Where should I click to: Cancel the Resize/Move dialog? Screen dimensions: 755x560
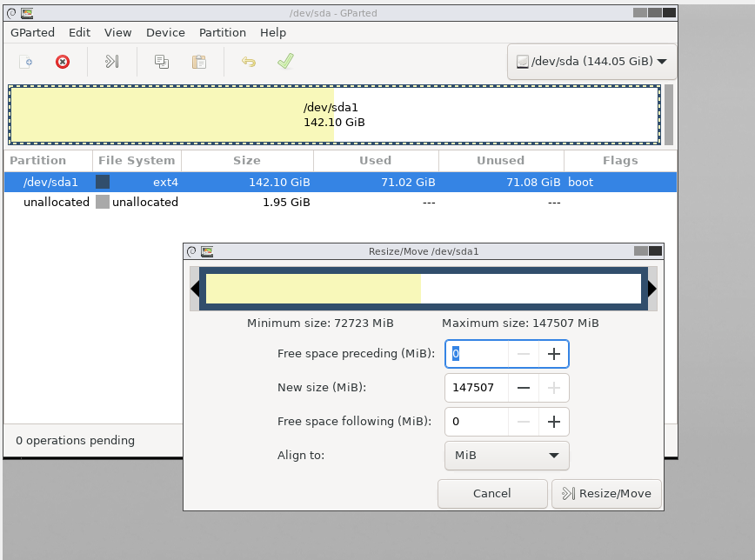tap(492, 493)
